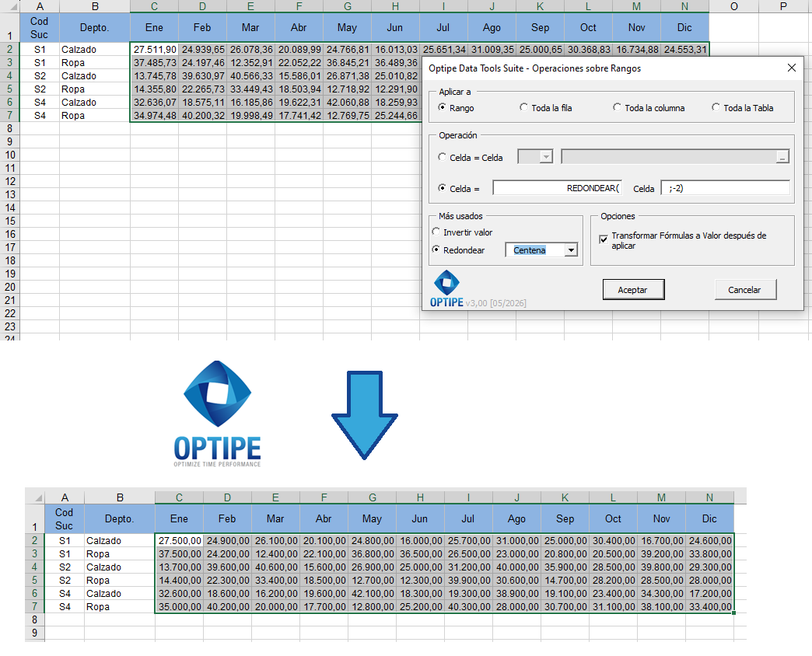Select row 8 header in top sheet
Screen dimensions: 812x656
click(x=10, y=128)
